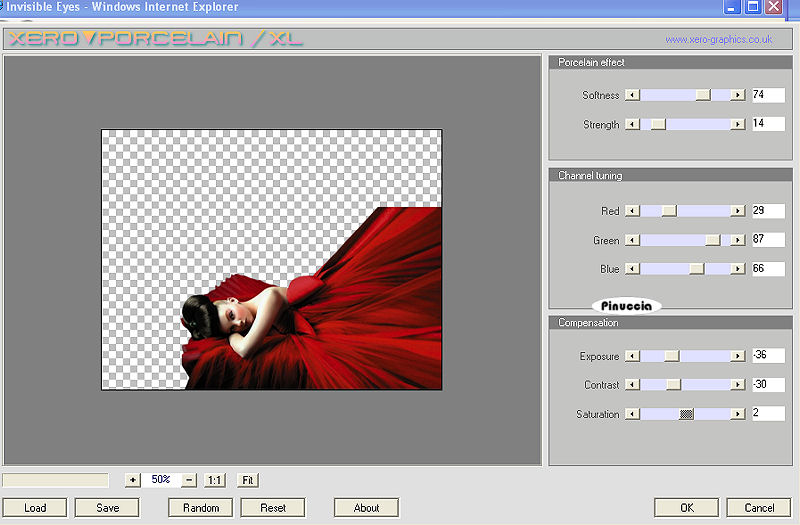Click the Strength slider right arrow
Image resolution: width=800 pixels, height=525 pixels.
737,124
